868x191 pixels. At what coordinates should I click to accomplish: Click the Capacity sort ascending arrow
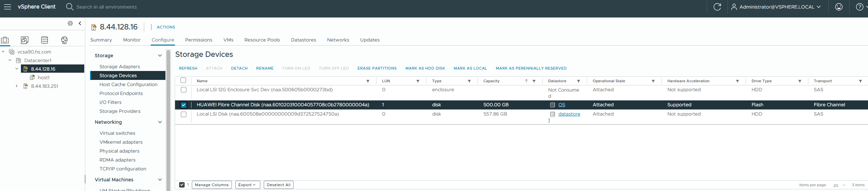[526, 81]
